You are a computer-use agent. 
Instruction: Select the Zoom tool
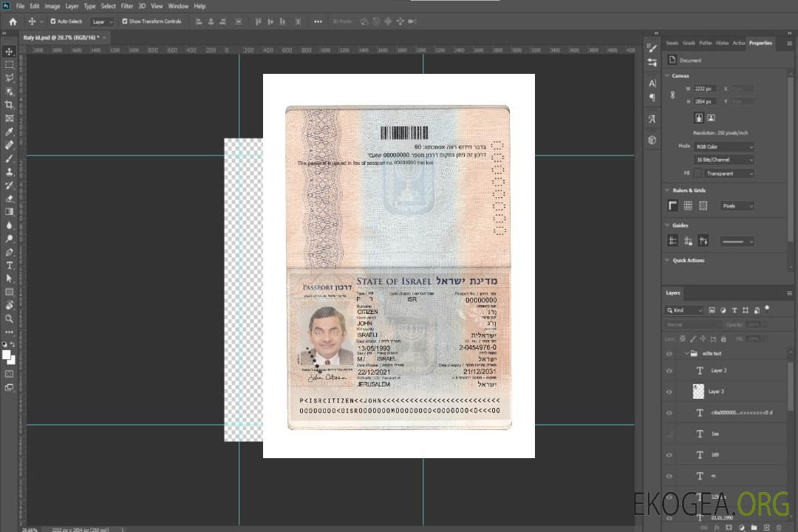[9, 318]
